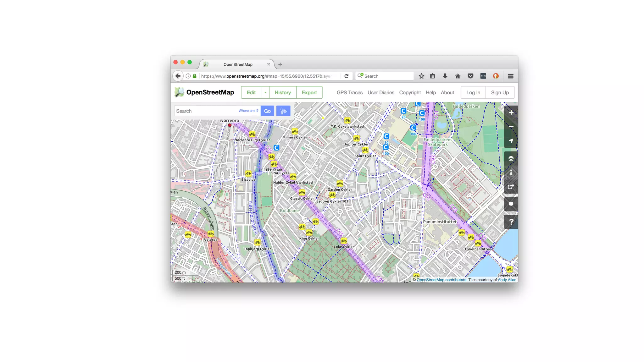Show my location with the arrow control
The height and width of the screenshot is (362, 644).
(x=511, y=141)
